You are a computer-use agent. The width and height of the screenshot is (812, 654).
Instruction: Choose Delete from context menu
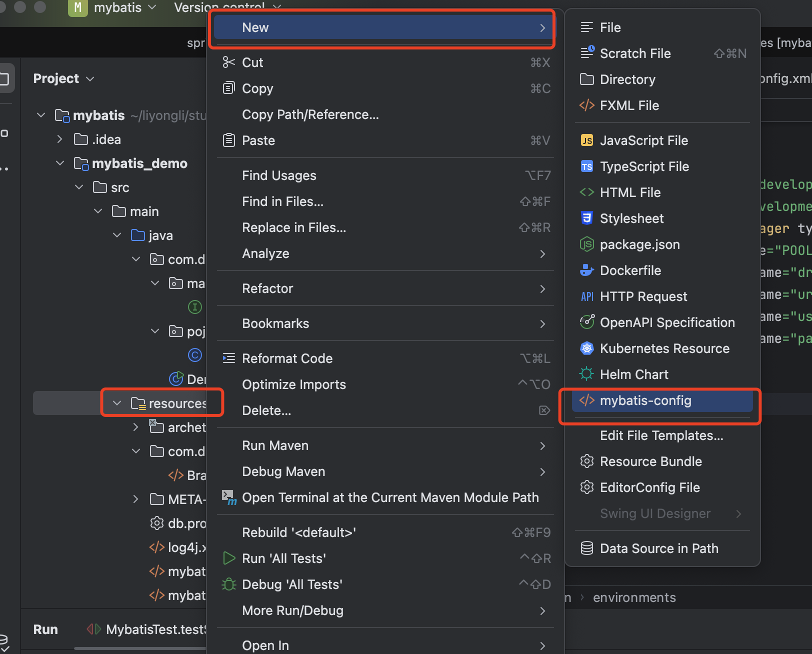pyautogui.click(x=385, y=410)
